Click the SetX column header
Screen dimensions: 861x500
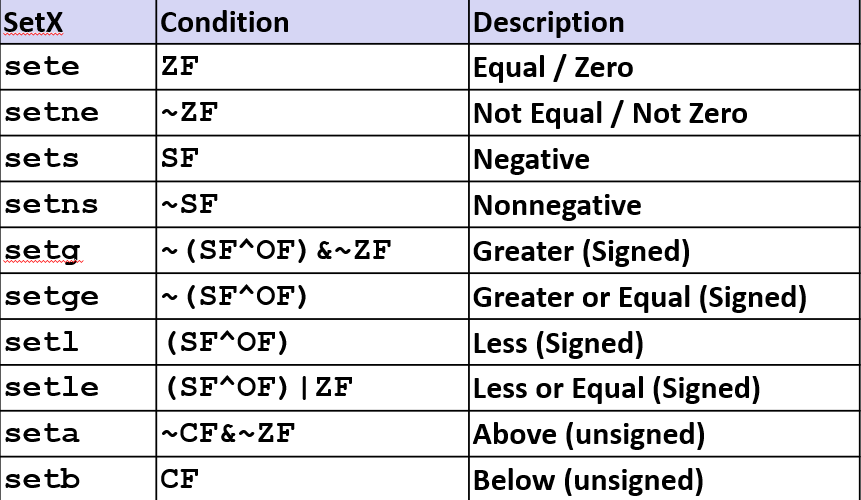[34, 22]
